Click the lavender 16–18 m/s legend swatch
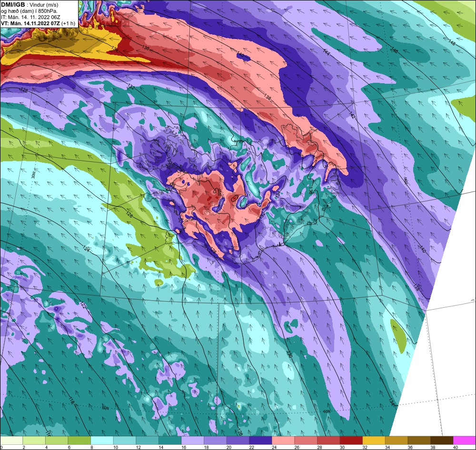This screenshot has width=476, height=450. click(192, 440)
